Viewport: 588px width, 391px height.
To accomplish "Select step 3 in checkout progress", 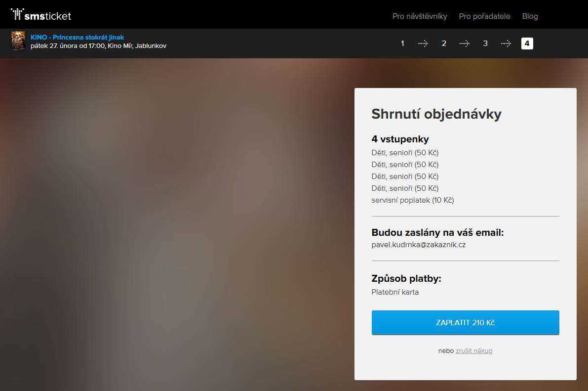I will [x=485, y=43].
